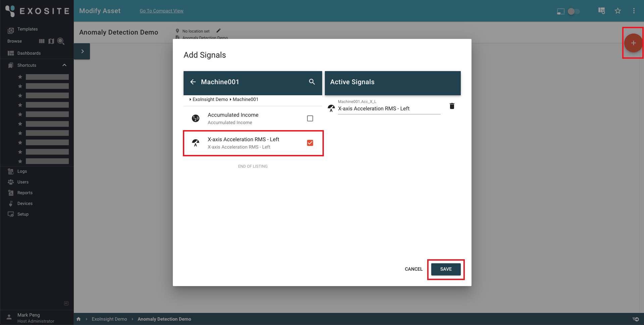Cancel the Add Signals dialog
Image resolution: width=644 pixels, height=325 pixels.
(x=413, y=269)
